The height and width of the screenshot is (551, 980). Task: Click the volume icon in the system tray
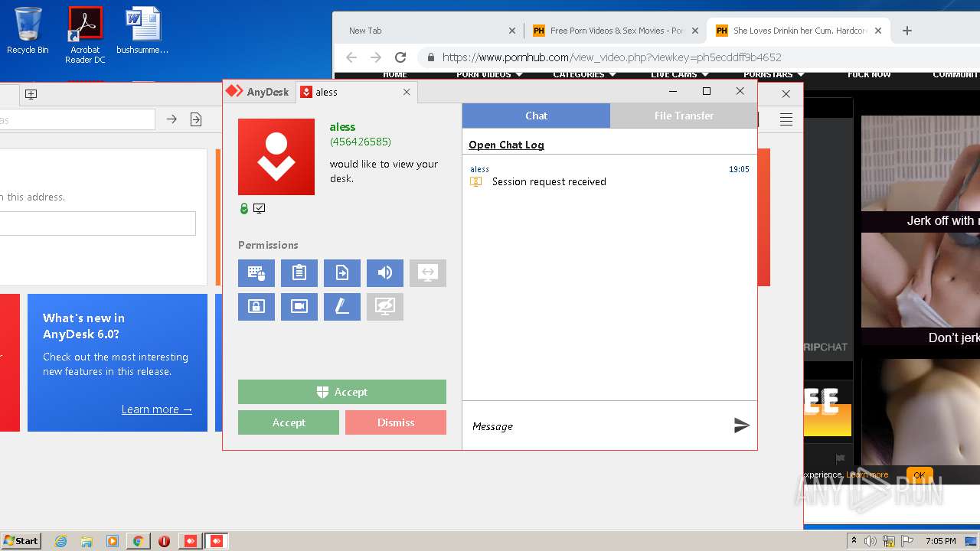(871, 541)
